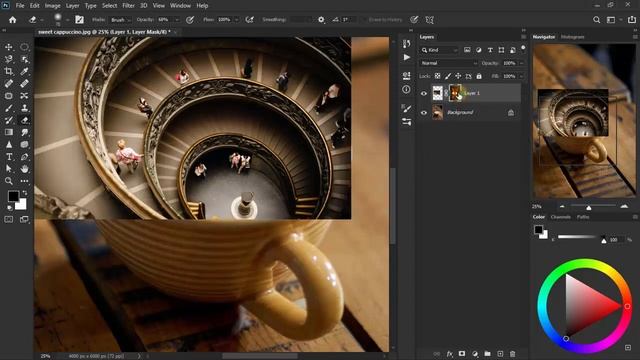Select the Eraser tool in toolbar
This screenshot has width=640, height=360.
pyautogui.click(x=24, y=120)
